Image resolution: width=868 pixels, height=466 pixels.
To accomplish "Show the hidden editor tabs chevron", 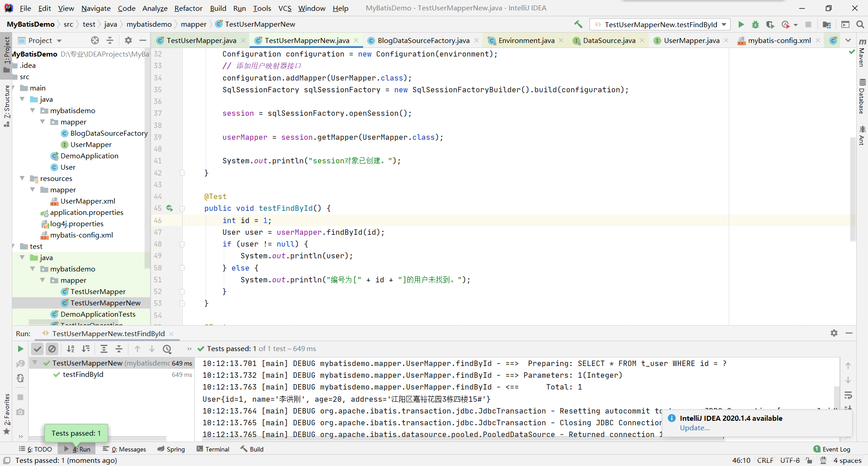I will [x=848, y=40].
